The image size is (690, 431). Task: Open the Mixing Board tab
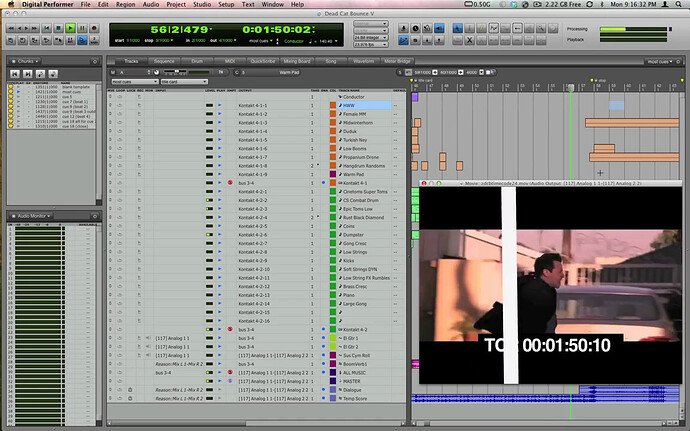tap(297, 61)
